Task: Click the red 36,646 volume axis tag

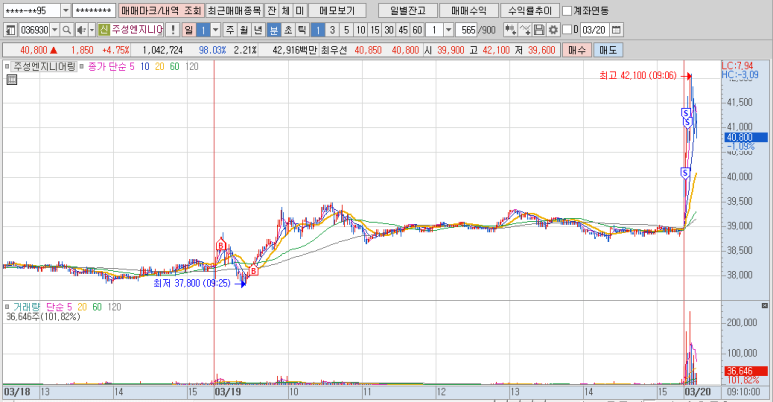Action: click(746, 371)
